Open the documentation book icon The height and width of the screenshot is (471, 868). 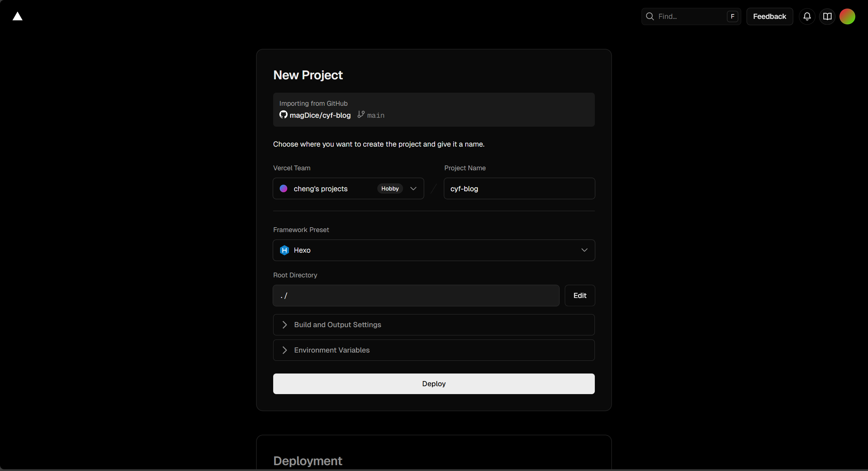click(827, 16)
